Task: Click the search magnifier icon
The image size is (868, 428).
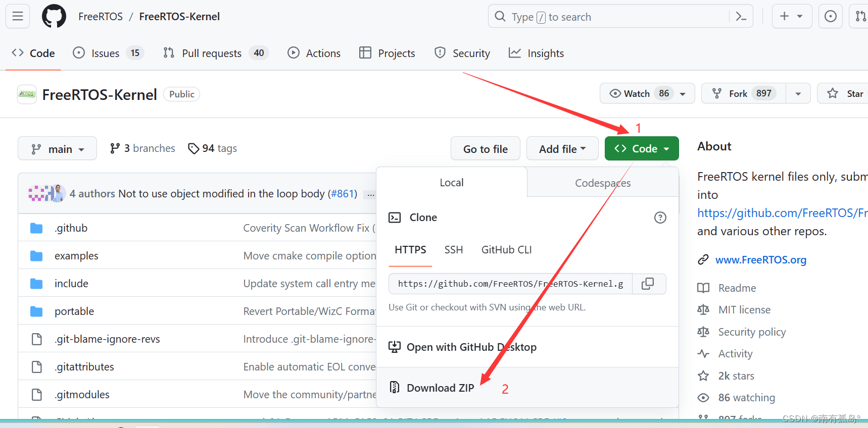Action: 500,17
